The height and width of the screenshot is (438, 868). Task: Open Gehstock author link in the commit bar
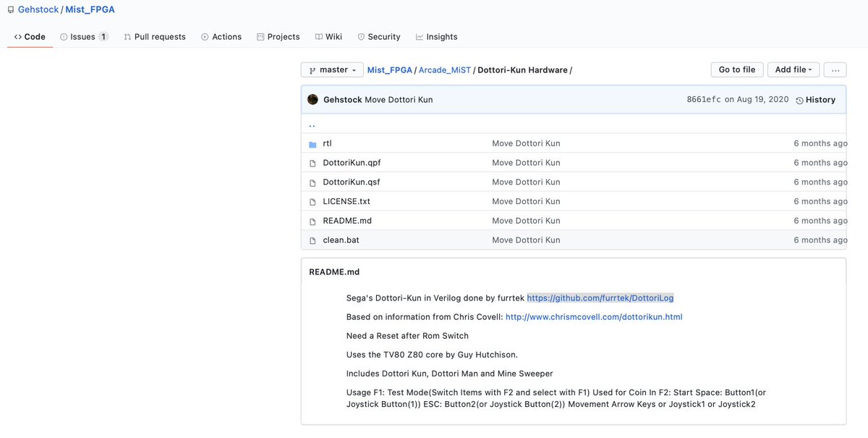[342, 100]
